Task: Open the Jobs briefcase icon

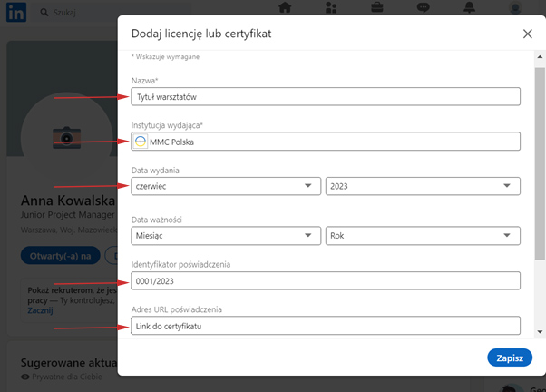Action: tap(377, 7)
